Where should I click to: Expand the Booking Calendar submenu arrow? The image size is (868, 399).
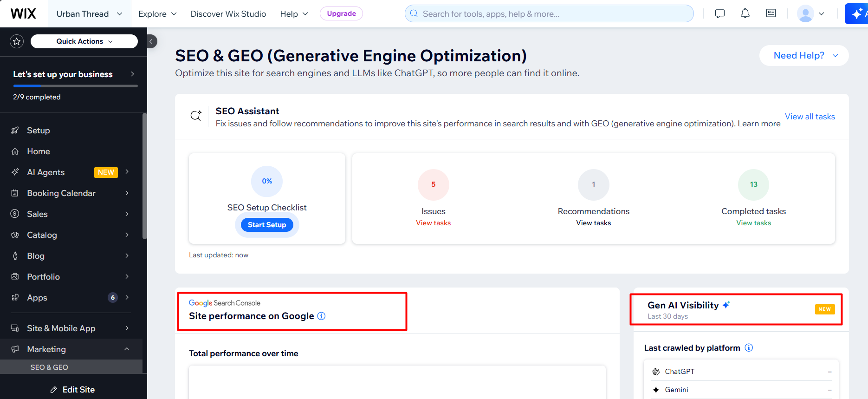point(127,193)
